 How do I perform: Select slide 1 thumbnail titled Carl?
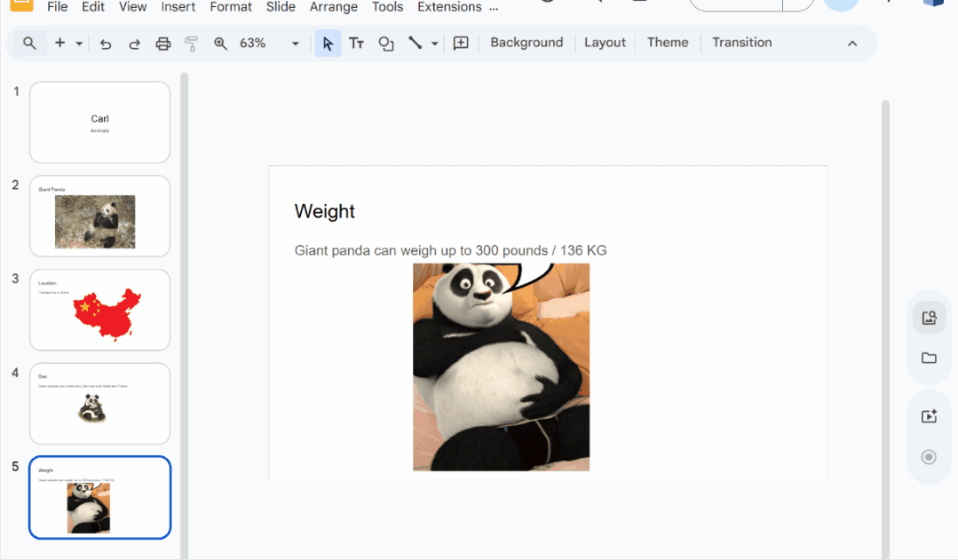[100, 122]
